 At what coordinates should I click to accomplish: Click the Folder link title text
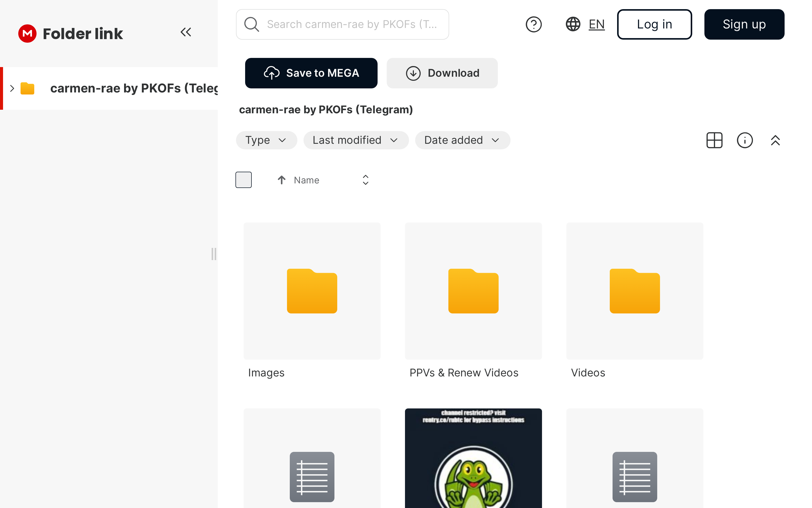(83, 34)
